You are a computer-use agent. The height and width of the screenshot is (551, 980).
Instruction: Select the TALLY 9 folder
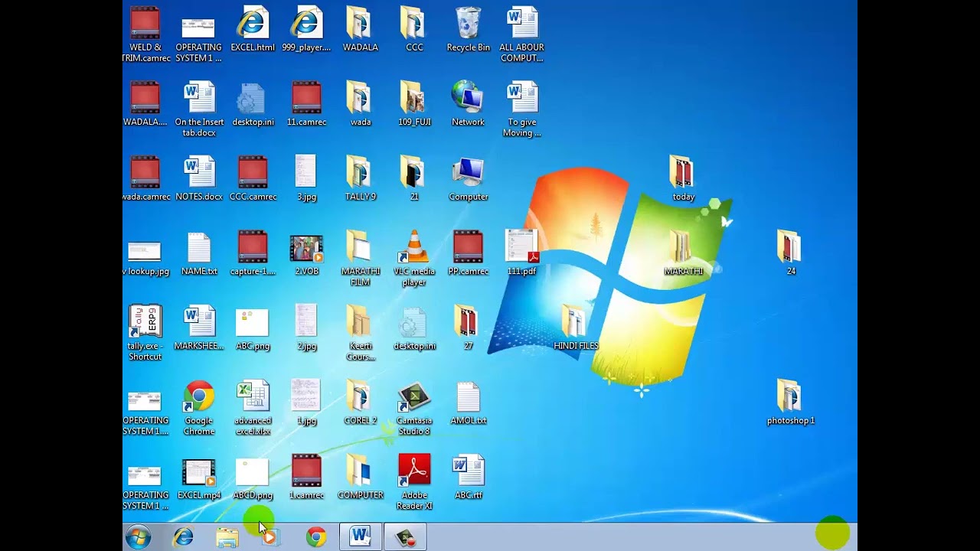click(360, 179)
